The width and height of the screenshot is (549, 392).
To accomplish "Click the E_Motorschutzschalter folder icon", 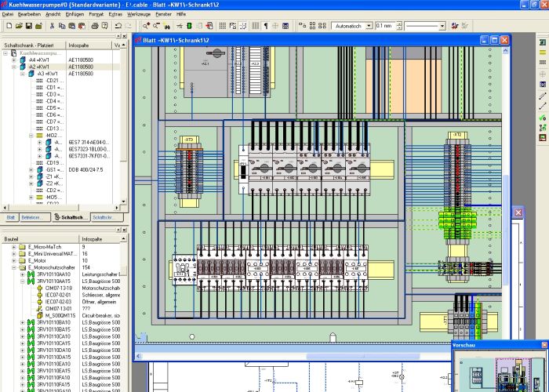I will (x=22, y=267).
